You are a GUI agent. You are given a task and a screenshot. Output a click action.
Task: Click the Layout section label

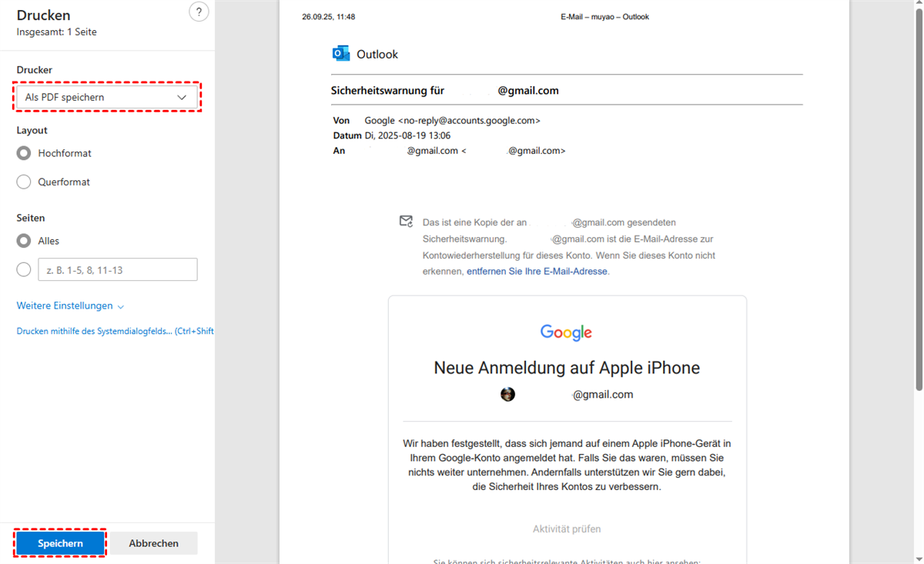coord(32,131)
